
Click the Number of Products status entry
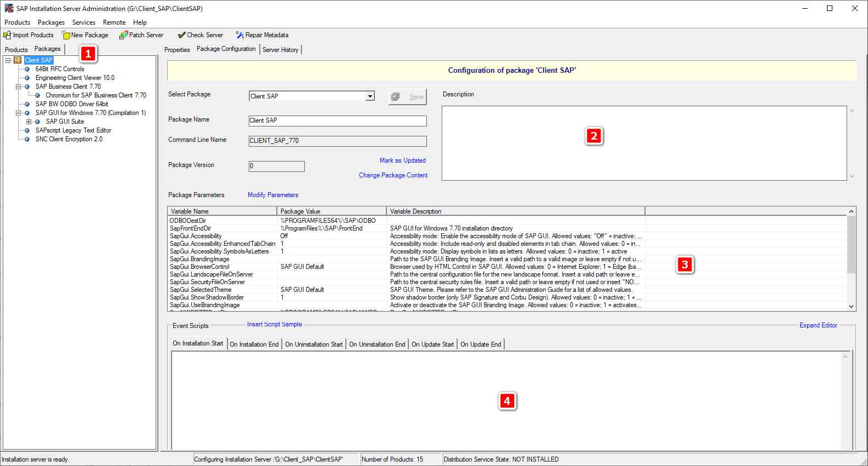pos(401,459)
